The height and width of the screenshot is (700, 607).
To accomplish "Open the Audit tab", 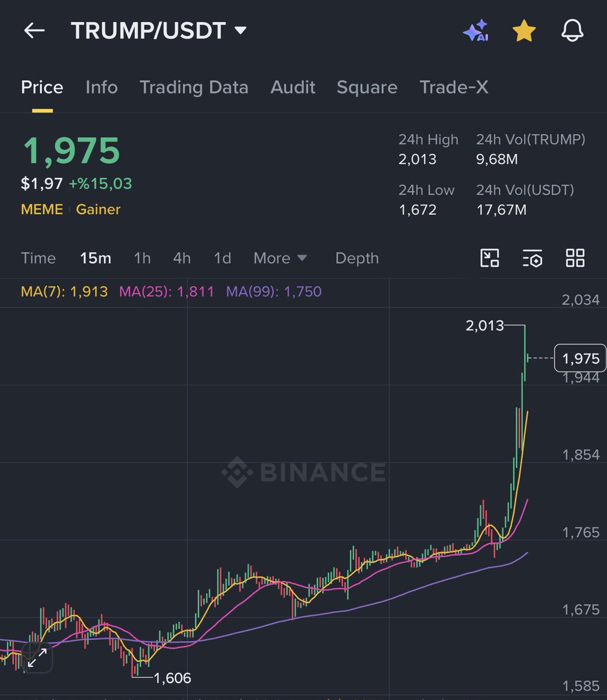I will tap(293, 87).
